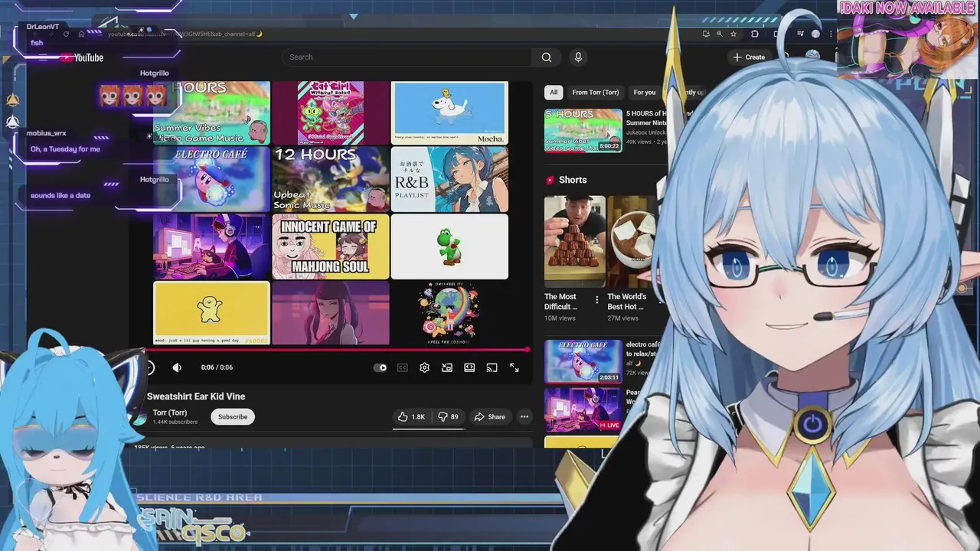Screen dimensions: 980x551
Task: Open 'The World's Best Hot' short
Action: click(632, 242)
